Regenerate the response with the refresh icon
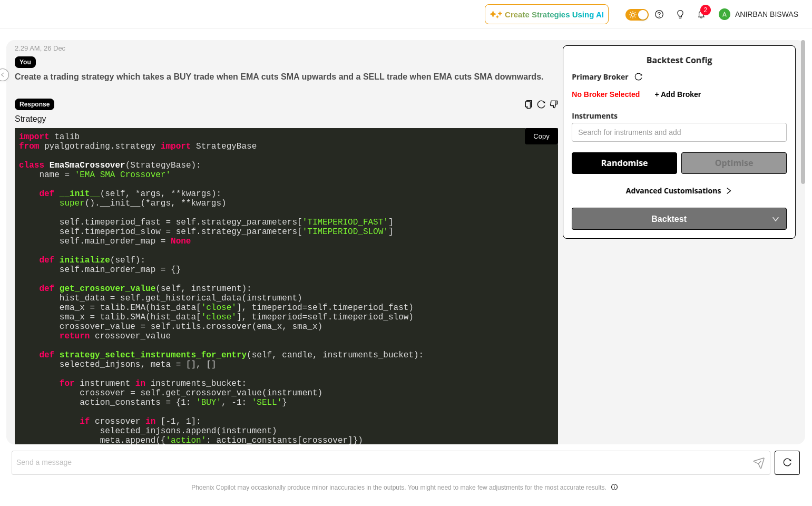This screenshot has height=506, width=812. 541,104
